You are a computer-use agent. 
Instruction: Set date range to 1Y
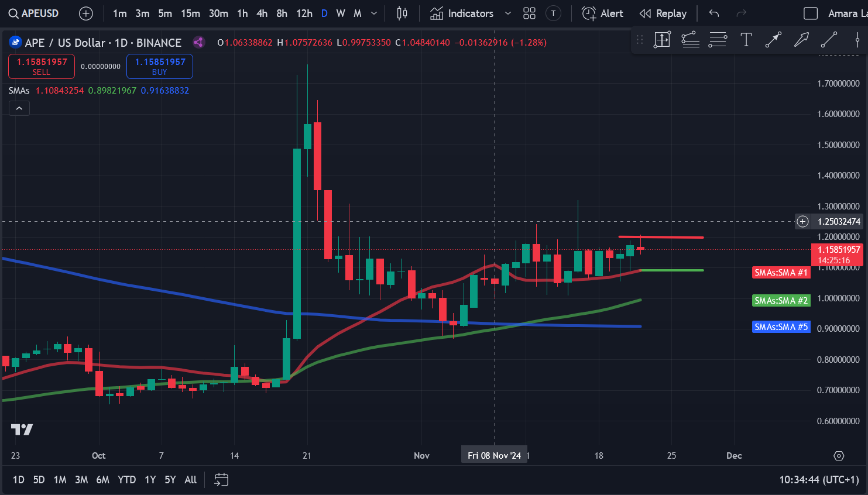150,480
